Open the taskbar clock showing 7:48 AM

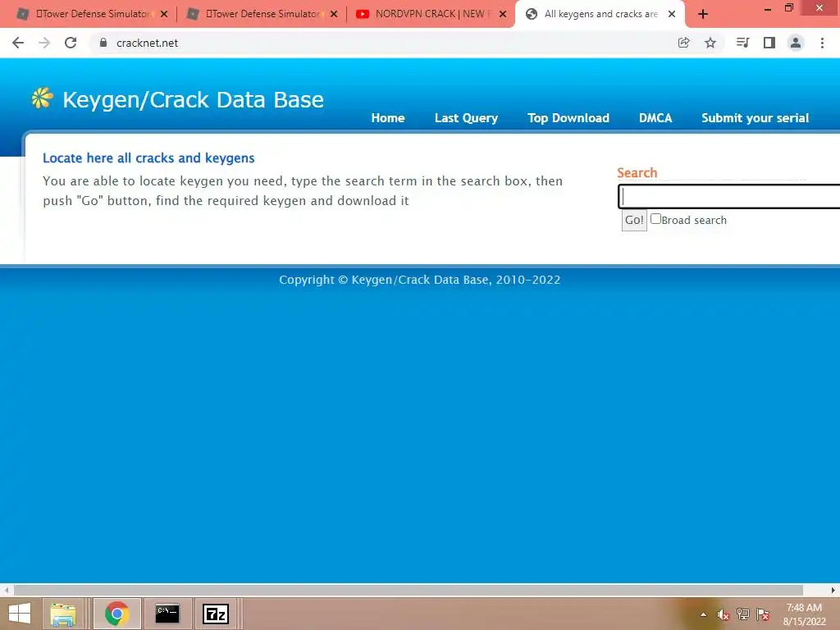[804, 614]
